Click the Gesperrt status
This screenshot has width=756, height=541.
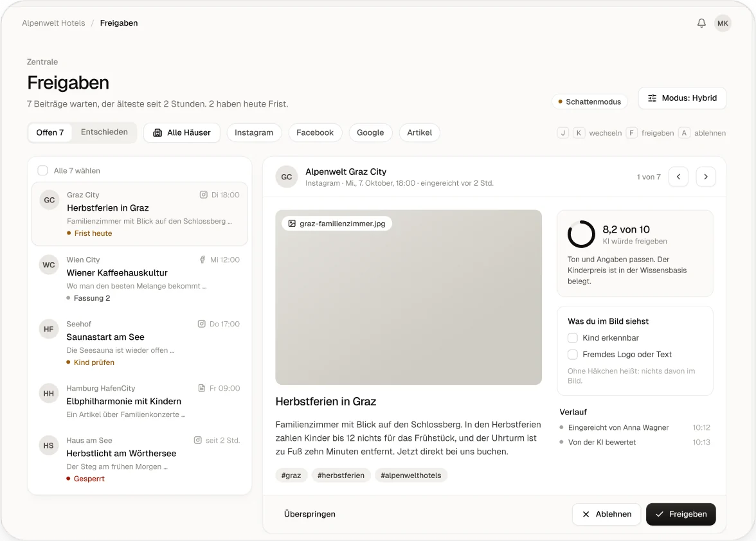click(85, 479)
